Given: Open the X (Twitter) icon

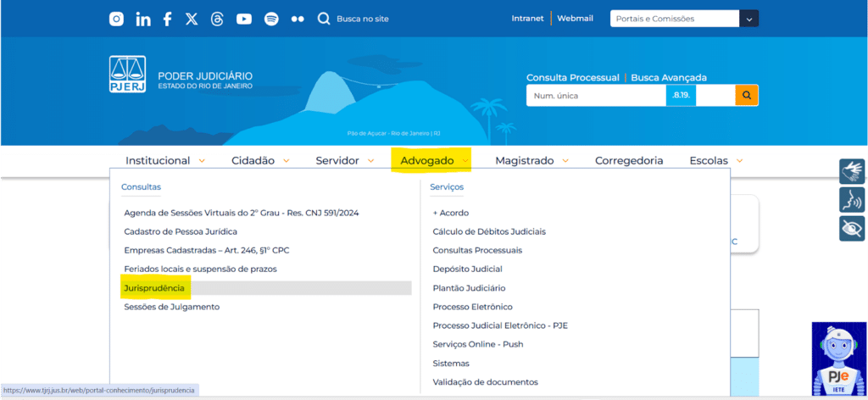Looking at the screenshot, I should click(x=192, y=19).
